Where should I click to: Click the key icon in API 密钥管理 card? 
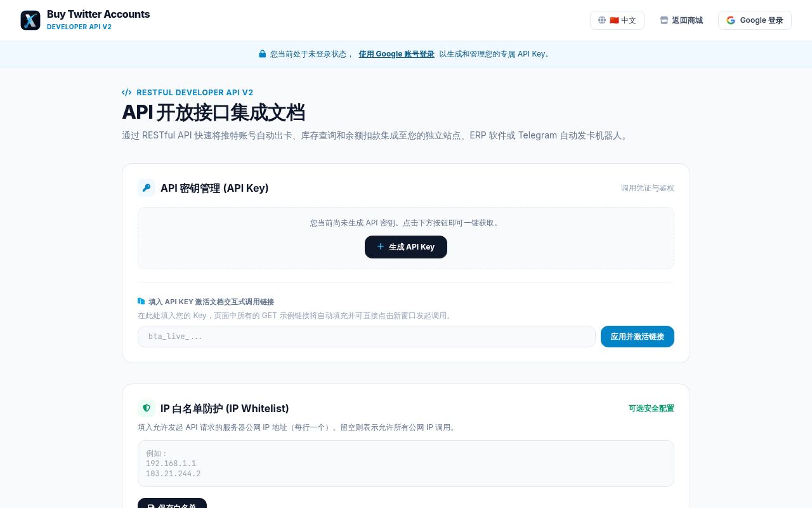point(147,188)
